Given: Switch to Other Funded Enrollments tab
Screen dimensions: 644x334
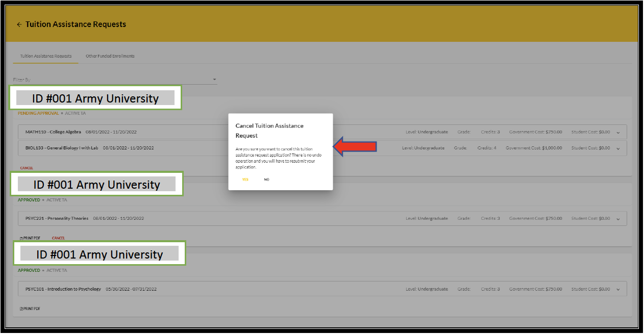Looking at the screenshot, I should tap(110, 56).
